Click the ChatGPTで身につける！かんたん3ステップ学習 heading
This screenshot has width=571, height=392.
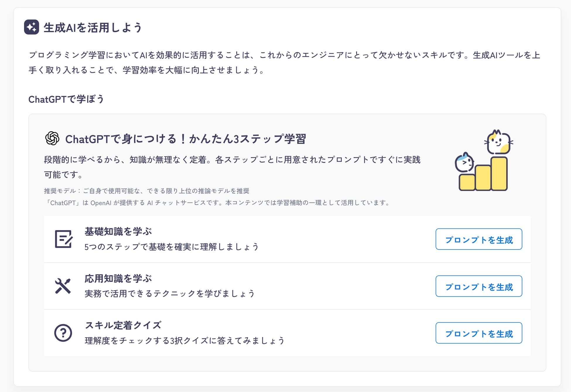coord(186,139)
